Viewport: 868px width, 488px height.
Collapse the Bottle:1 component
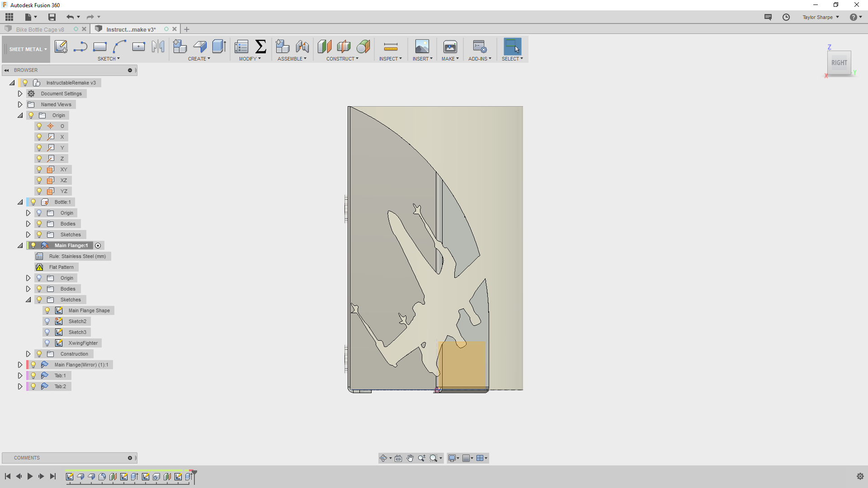(20, 202)
